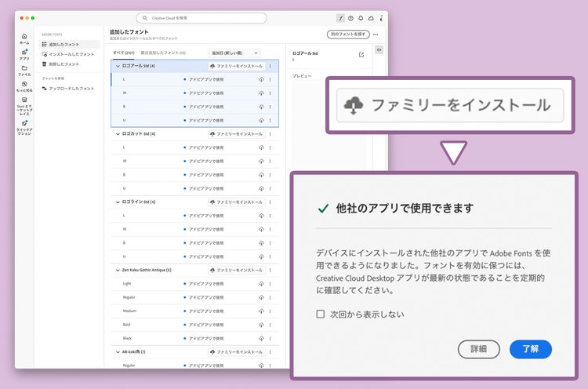Click ファミリーをインストール for ロゴアール Std
The height and width of the screenshot is (389, 588).
click(236, 66)
